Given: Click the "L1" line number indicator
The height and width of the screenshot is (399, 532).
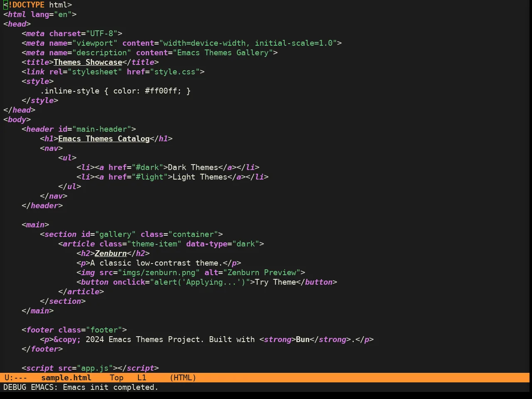Looking at the screenshot, I should [x=142, y=378].
